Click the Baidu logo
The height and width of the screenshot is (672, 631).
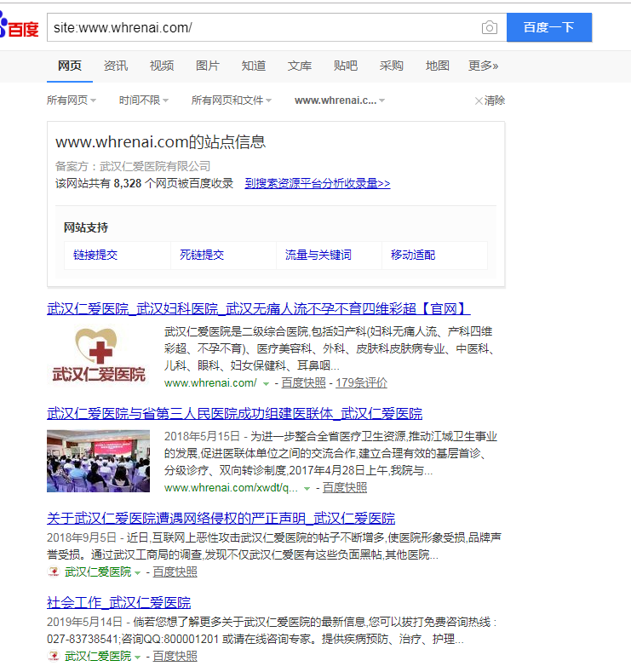click(x=20, y=26)
